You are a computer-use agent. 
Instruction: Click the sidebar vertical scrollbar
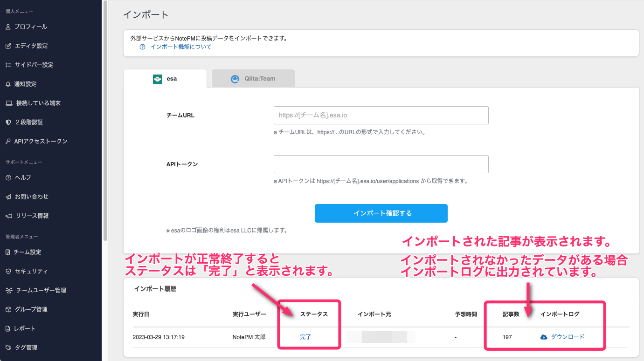click(x=105, y=120)
